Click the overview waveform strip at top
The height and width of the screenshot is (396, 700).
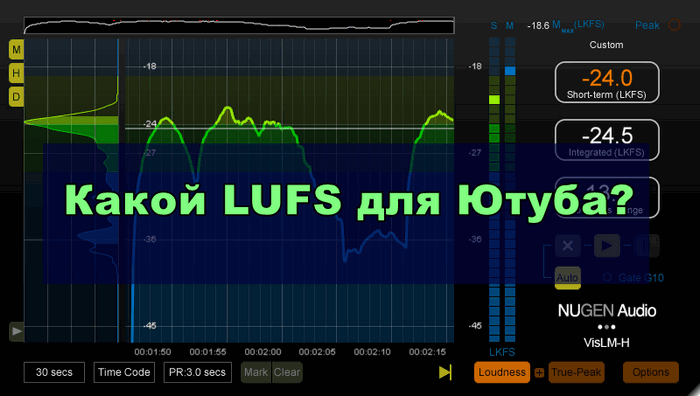click(239, 25)
